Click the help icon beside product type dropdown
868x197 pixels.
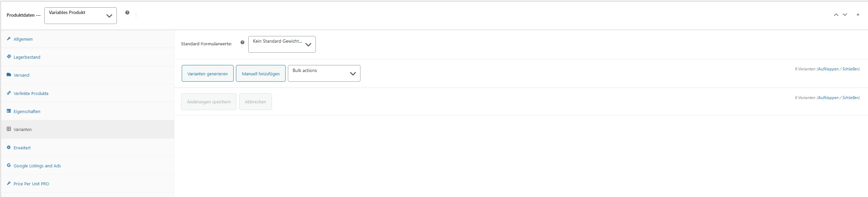pos(127,12)
